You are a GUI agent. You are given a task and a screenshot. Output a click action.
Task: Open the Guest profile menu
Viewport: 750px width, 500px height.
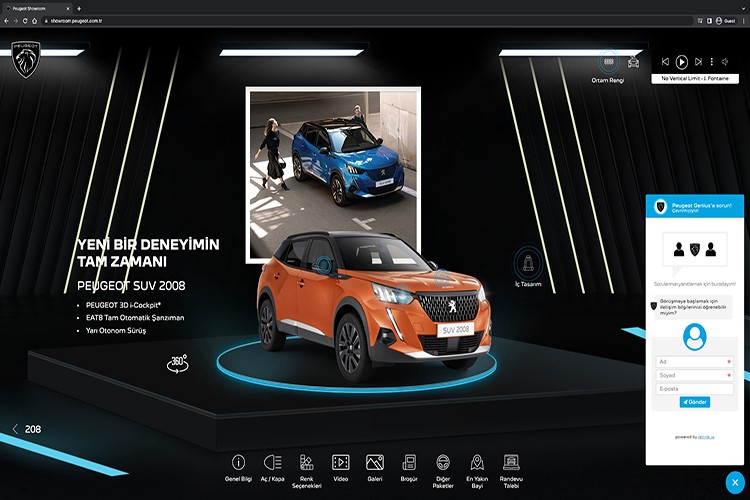coord(725,21)
